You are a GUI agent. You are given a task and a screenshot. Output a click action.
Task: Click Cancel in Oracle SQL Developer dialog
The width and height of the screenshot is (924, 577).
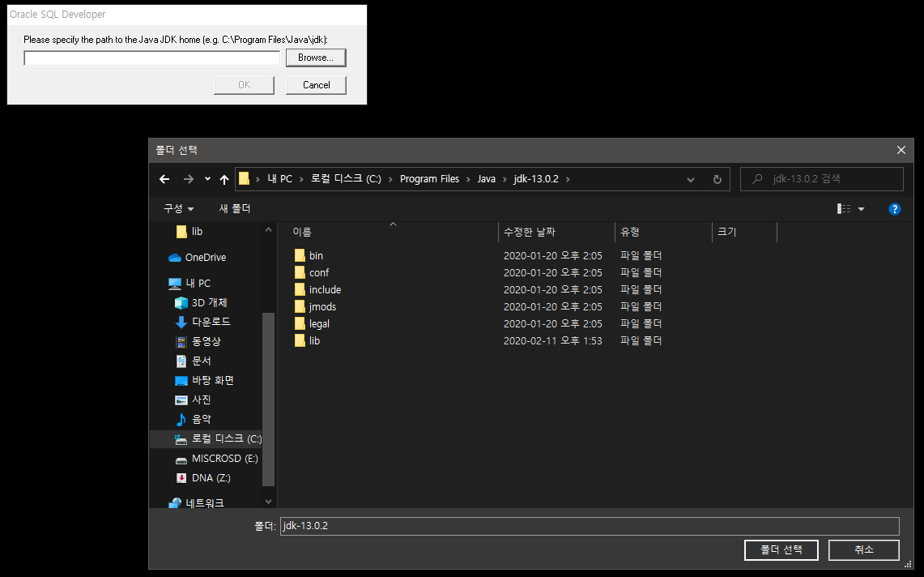(x=316, y=85)
